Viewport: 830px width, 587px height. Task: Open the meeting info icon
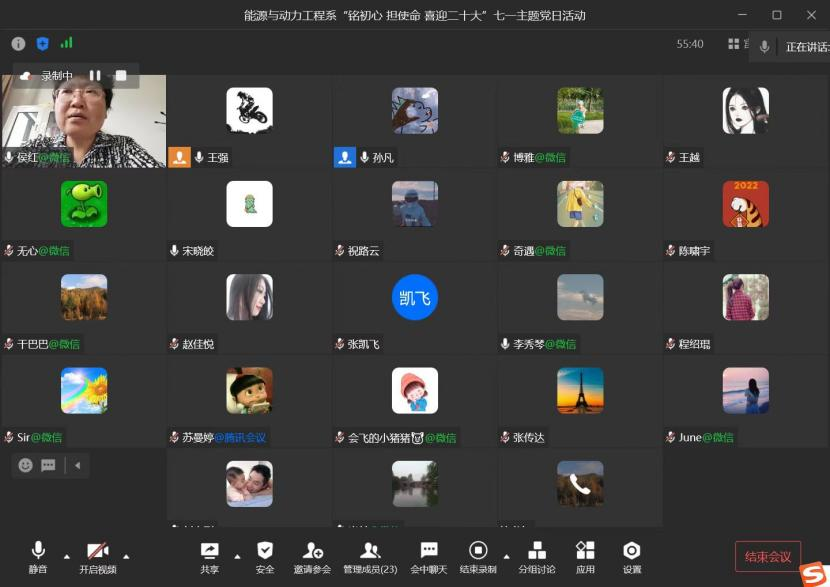point(18,44)
